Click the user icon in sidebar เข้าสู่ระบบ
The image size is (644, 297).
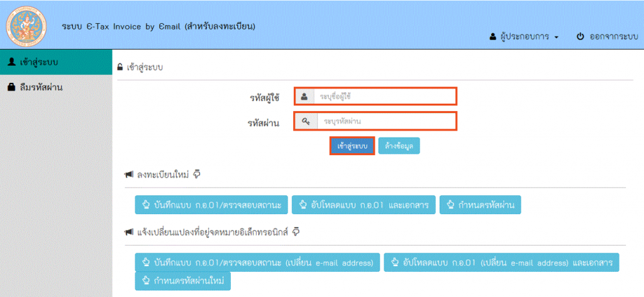point(12,62)
